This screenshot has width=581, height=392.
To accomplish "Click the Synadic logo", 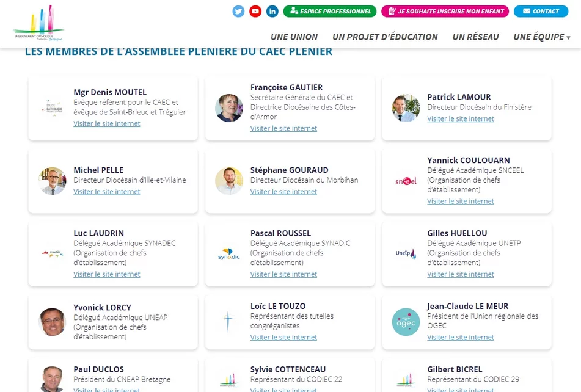I will (x=229, y=253).
